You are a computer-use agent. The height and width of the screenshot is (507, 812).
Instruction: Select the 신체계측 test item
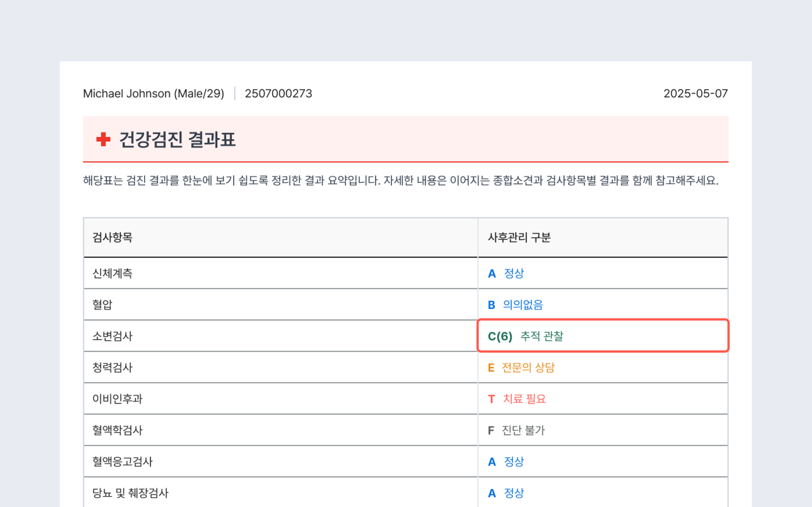[x=112, y=273]
